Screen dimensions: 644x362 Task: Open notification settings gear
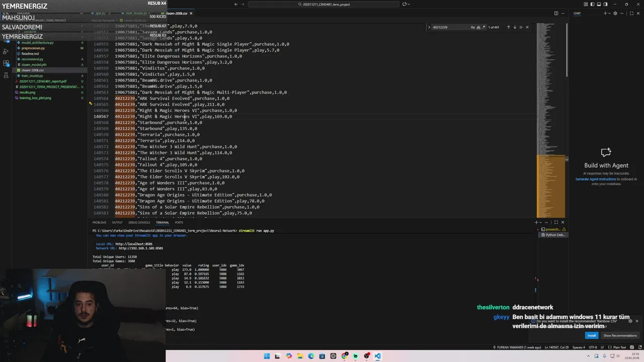(630, 321)
